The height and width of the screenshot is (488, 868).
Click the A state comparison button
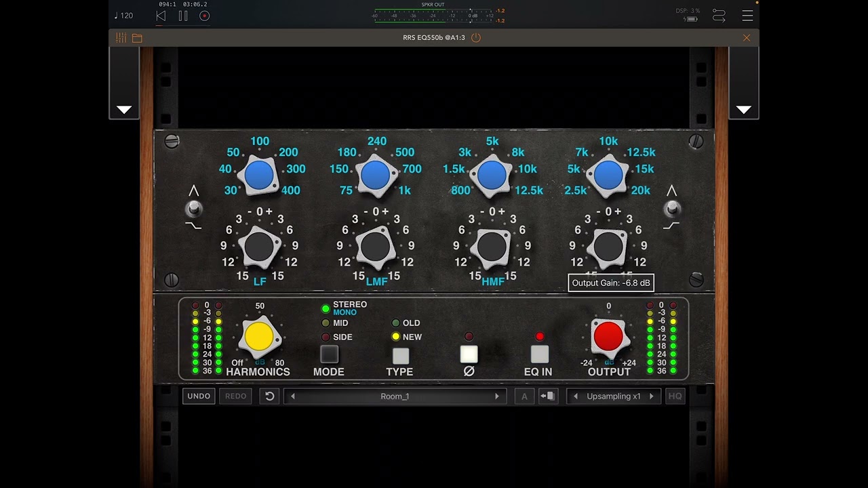tap(524, 396)
